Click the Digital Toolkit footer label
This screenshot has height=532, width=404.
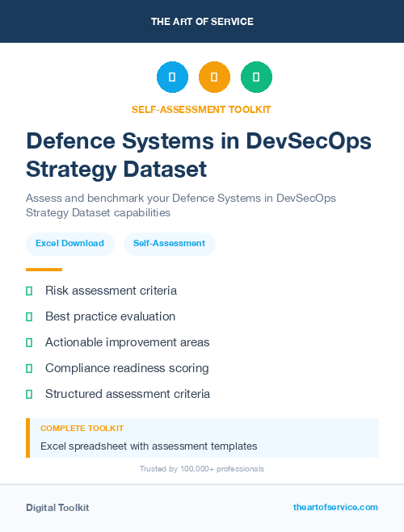click(x=57, y=508)
